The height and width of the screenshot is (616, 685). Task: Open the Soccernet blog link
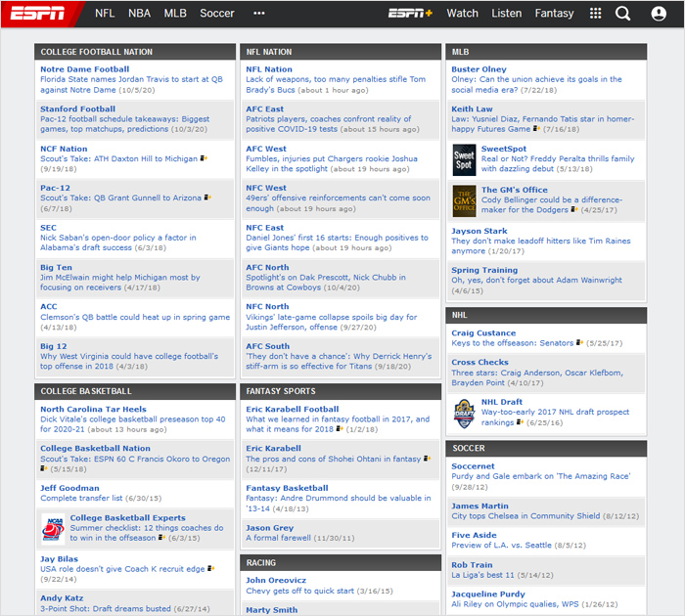[x=473, y=465]
